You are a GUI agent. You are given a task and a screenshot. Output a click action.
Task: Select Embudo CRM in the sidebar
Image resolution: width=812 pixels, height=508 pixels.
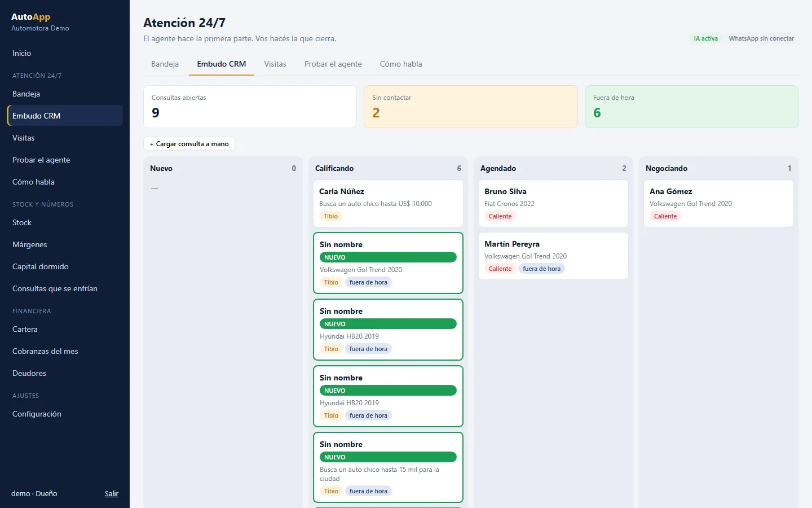tap(65, 116)
